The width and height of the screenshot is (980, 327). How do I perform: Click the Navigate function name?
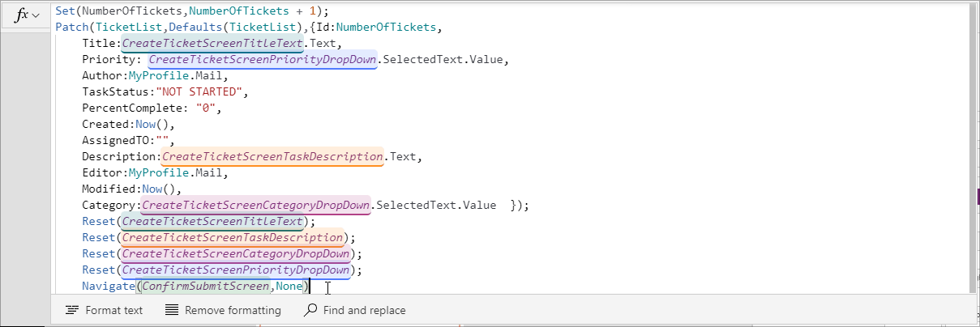click(x=108, y=286)
